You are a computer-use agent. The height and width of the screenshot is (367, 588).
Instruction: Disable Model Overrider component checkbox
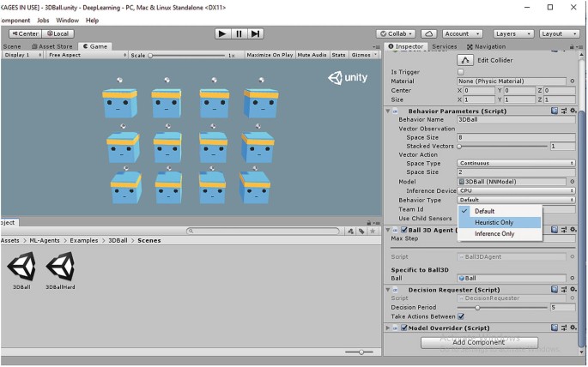tap(404, 328)
